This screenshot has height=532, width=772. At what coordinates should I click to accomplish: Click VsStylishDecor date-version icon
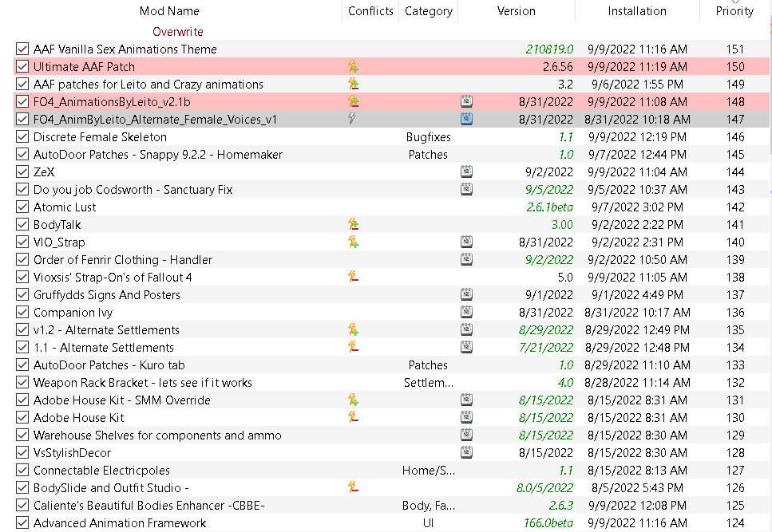pyautogui.click(x=466, y=452)
